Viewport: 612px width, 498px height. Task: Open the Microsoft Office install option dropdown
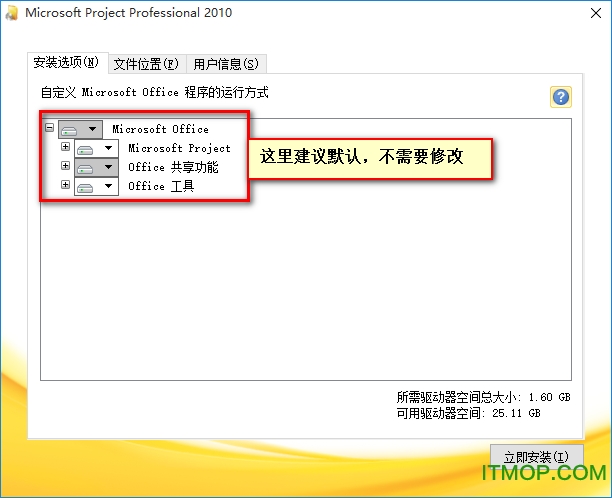81,129
